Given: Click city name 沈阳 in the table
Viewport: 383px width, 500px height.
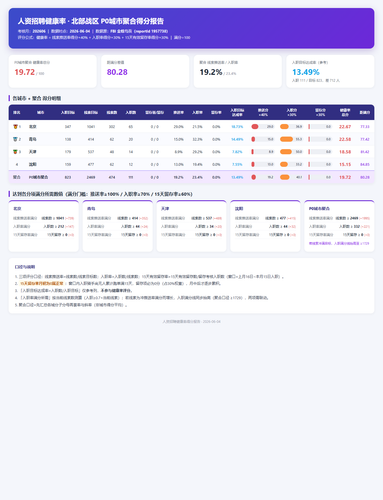Looking at the screenshot, I should coord(33,164).
